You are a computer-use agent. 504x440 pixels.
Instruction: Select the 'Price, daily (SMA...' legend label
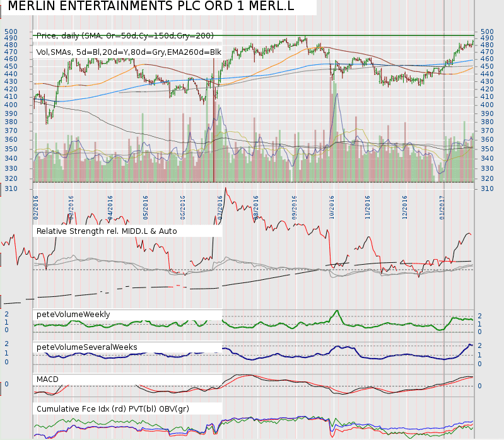pyautogui.click(x=125, y=36)
